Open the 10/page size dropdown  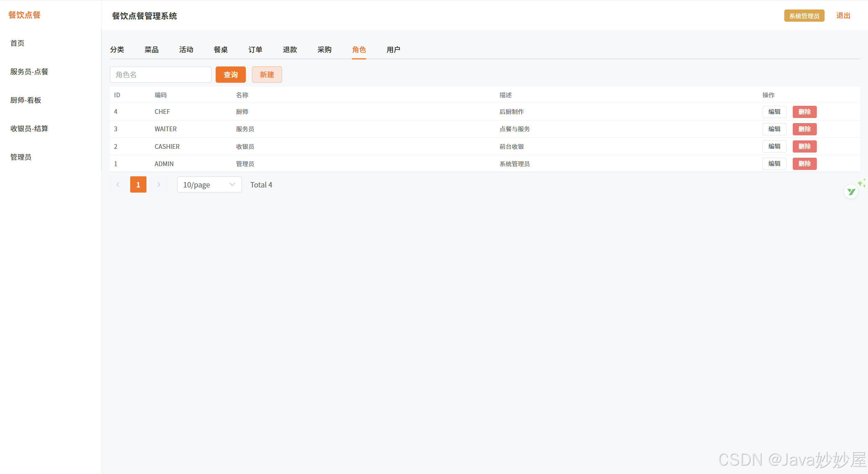pos(209,184)
